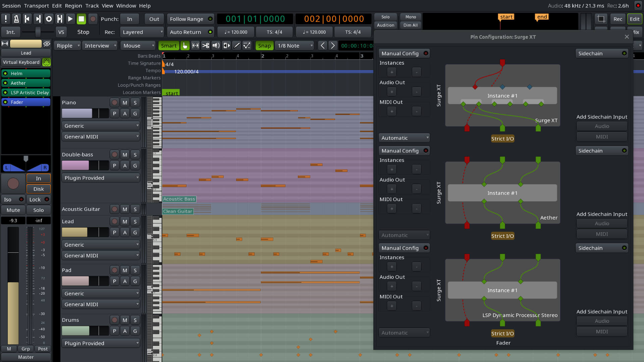Open the Window menu

(x=126, y=6)
